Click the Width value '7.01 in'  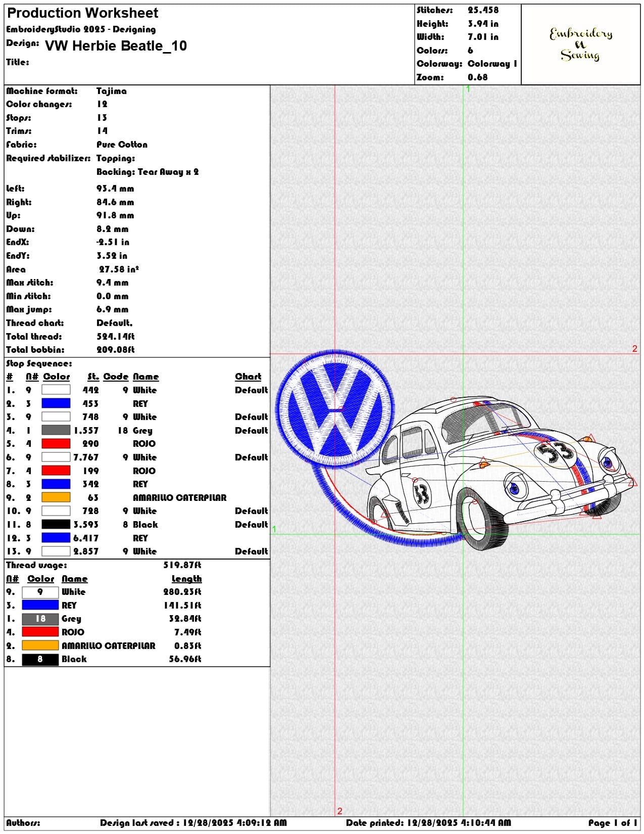pyautogui.click(x=483, y=37)
